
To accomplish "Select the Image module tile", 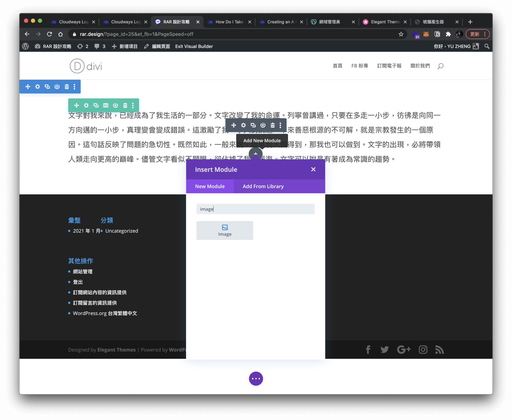I will (224, 230).
